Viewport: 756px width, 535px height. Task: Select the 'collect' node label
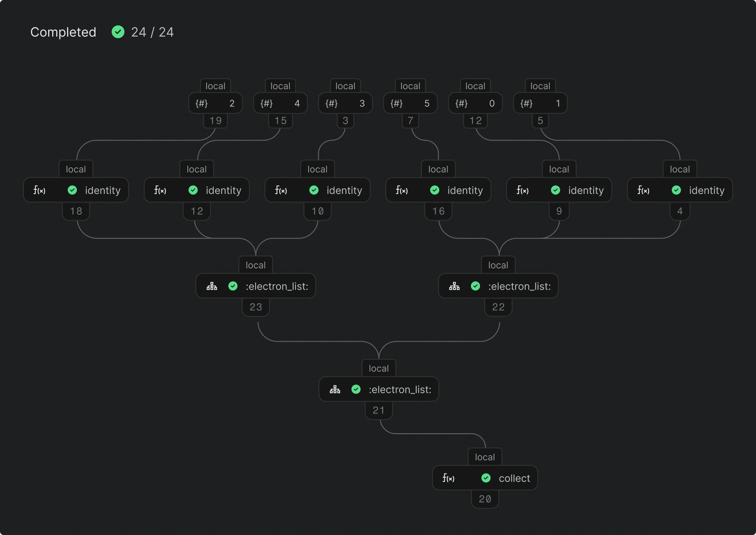(x=514, y=478)
